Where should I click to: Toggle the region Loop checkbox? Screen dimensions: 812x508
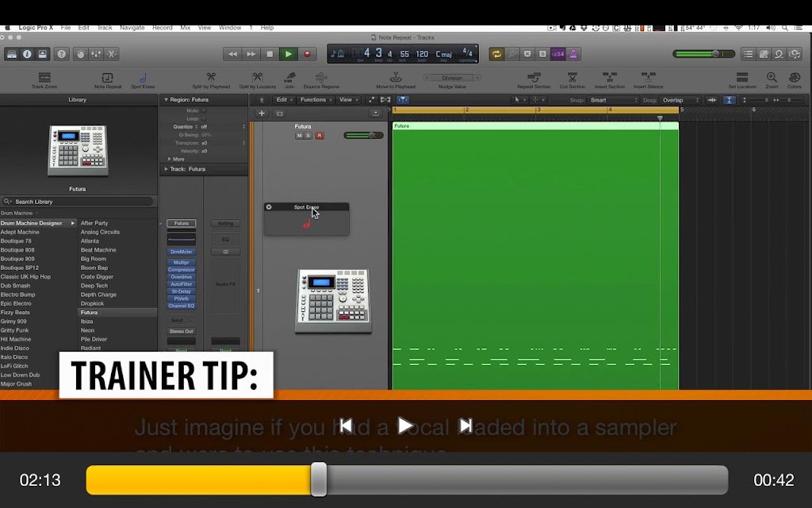pos(204,119)
